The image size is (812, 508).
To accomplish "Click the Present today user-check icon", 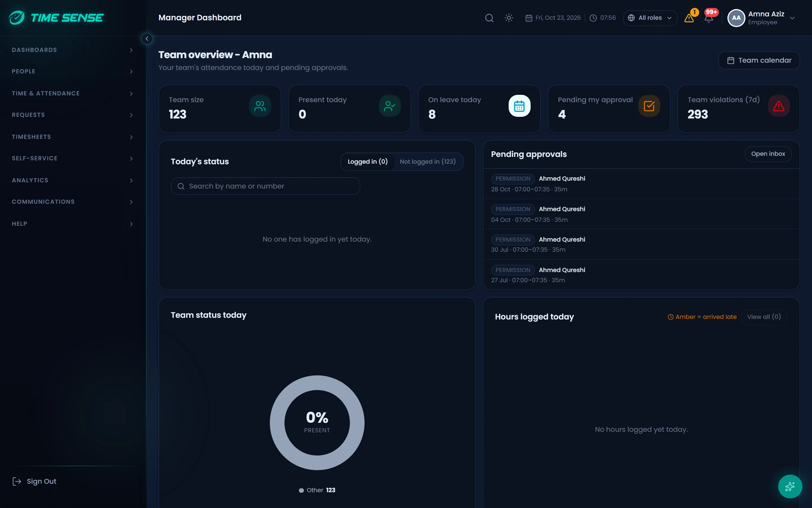I will (x=390, y=106).
